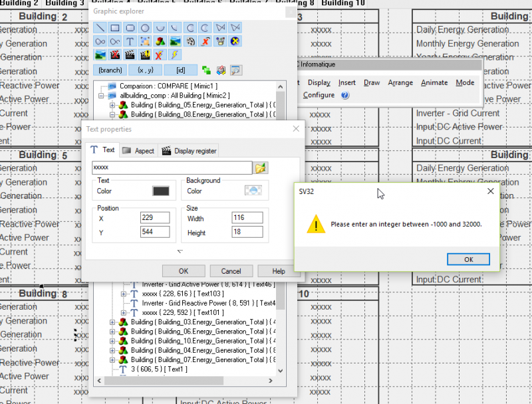
Task: Expand Building_04.Energy_Generation_Total tree node
Action: click(x=112, y=350)
